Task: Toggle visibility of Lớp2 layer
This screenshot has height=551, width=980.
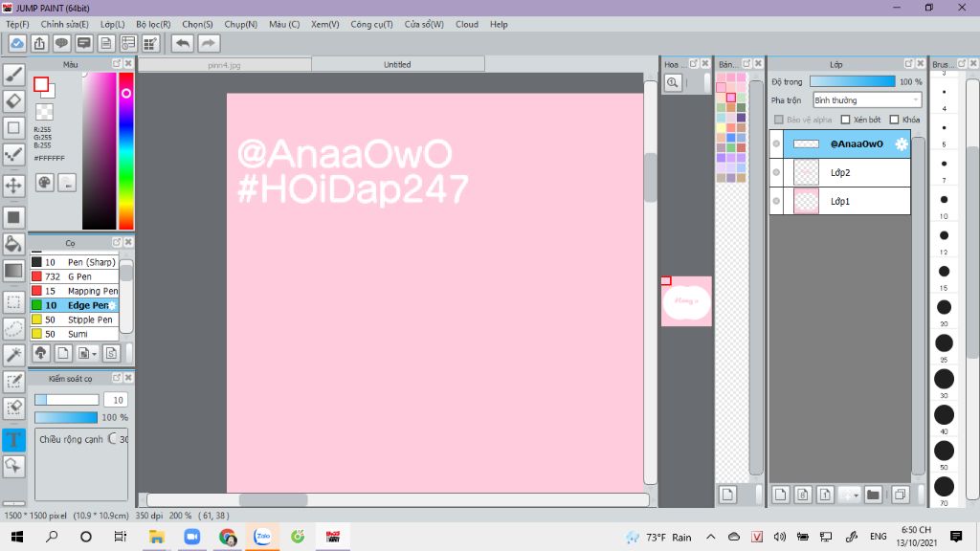Action: pyautogui.click(x=776, y=172)
